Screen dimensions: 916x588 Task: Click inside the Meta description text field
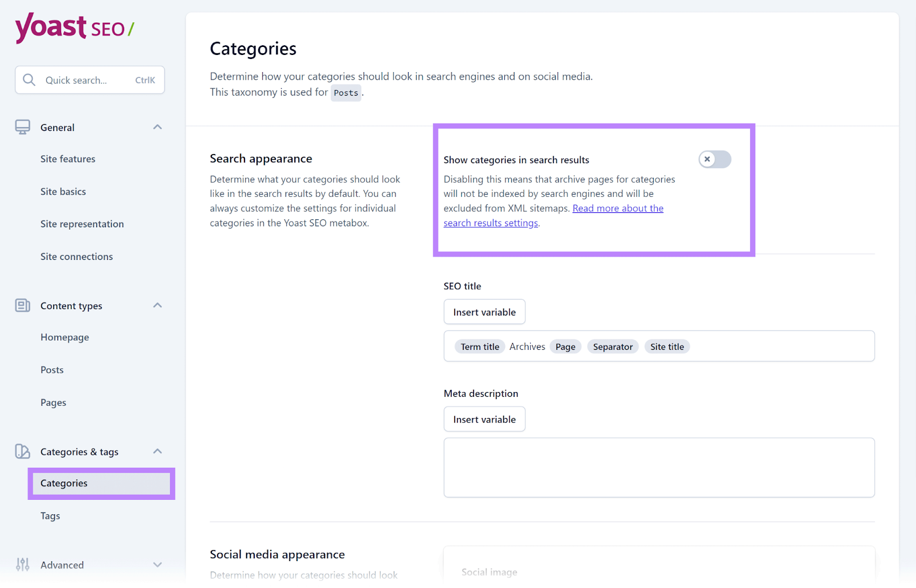point(658,467)
